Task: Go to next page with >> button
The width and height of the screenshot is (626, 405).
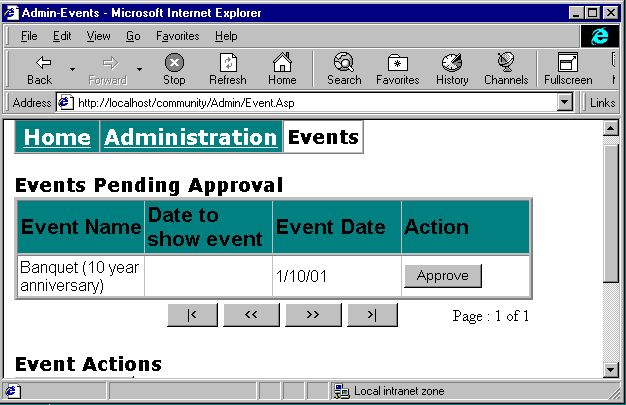Action: pyautogui.click(x=313, y=316)
